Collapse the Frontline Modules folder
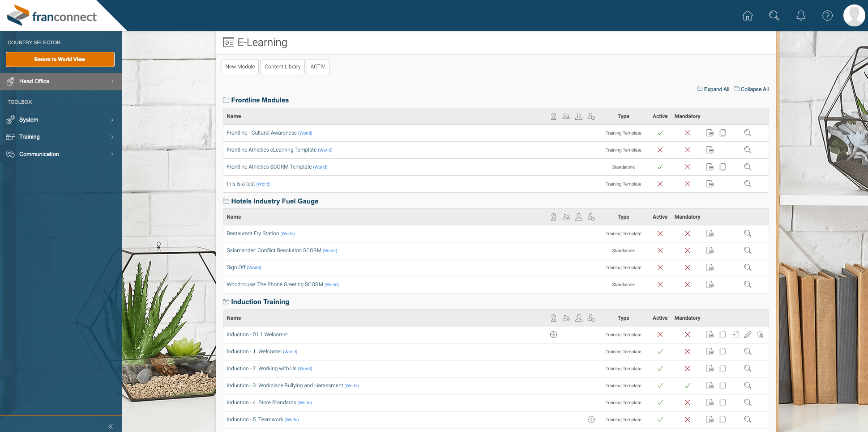Viewport: 868px width, 432px height. (226, 100)
